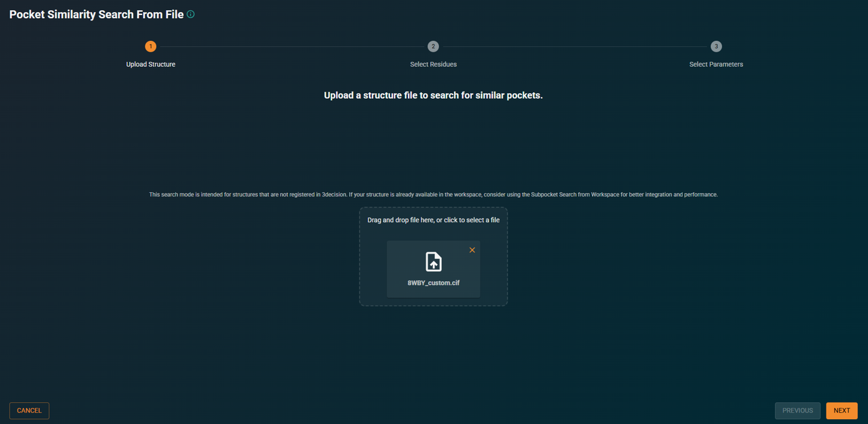Cancel the pocket similarity search

[x=29, y=410]
